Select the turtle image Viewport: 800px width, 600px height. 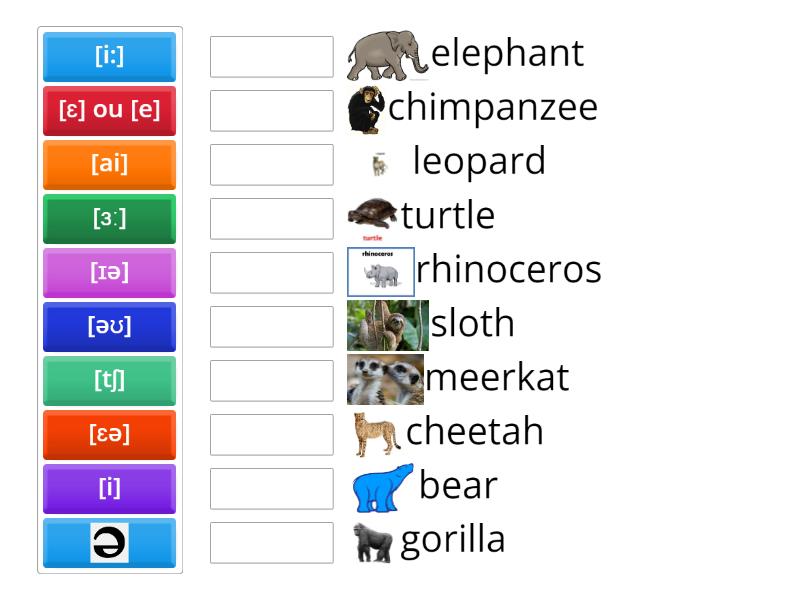click(x=373, y=213)
